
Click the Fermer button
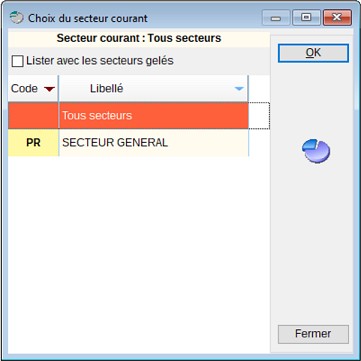click(x=313, y=334)
